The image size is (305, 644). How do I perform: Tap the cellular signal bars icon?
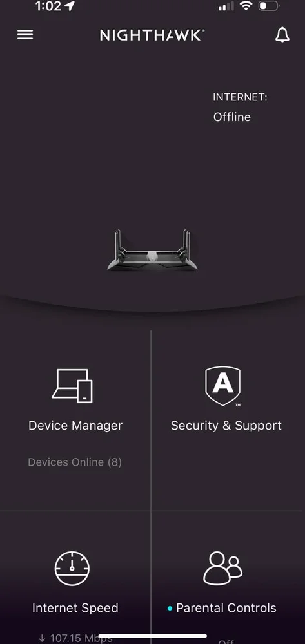226,6
